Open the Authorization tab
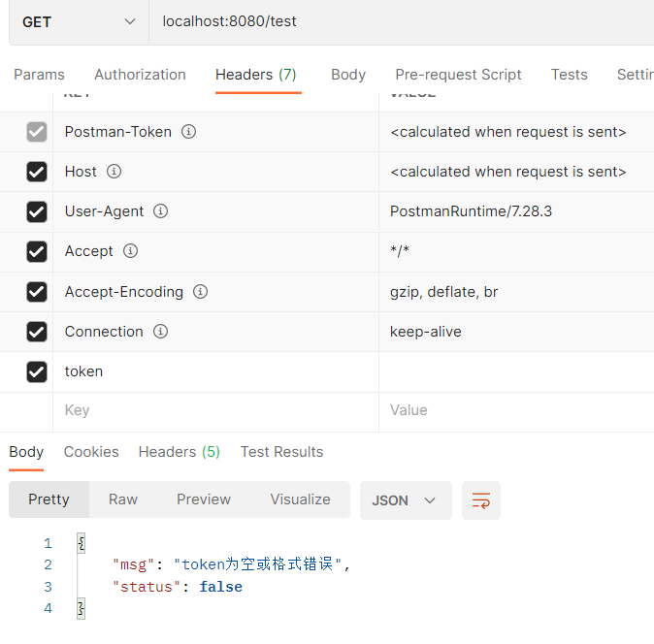Viewport: 654px width, 644px height. (140, 75)
